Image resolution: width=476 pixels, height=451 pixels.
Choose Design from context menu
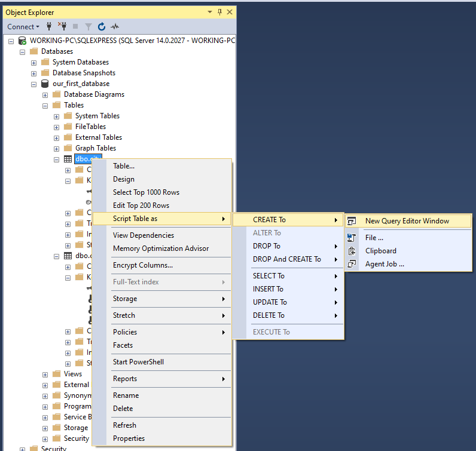(162, 179)
